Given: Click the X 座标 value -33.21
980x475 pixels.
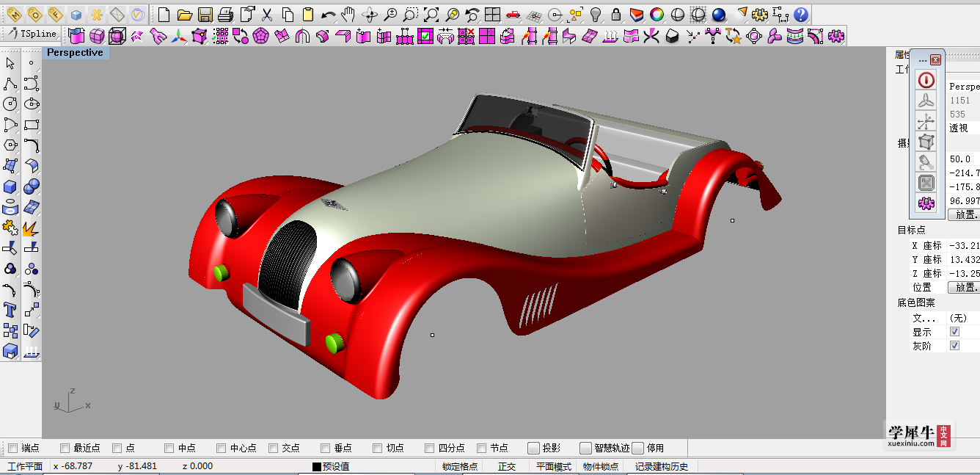Looking at the screenshot, I should tap(964, 246).
